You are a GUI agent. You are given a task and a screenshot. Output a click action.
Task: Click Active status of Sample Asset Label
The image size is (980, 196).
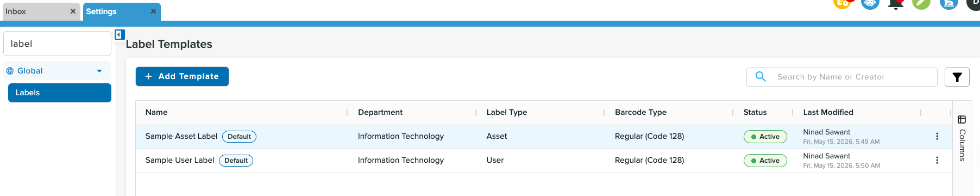point(765,137)
